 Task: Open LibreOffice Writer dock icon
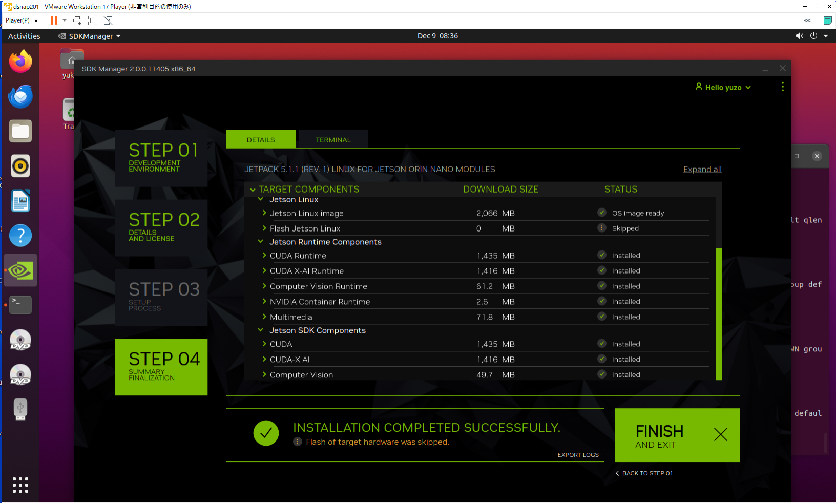pos(20,201)
